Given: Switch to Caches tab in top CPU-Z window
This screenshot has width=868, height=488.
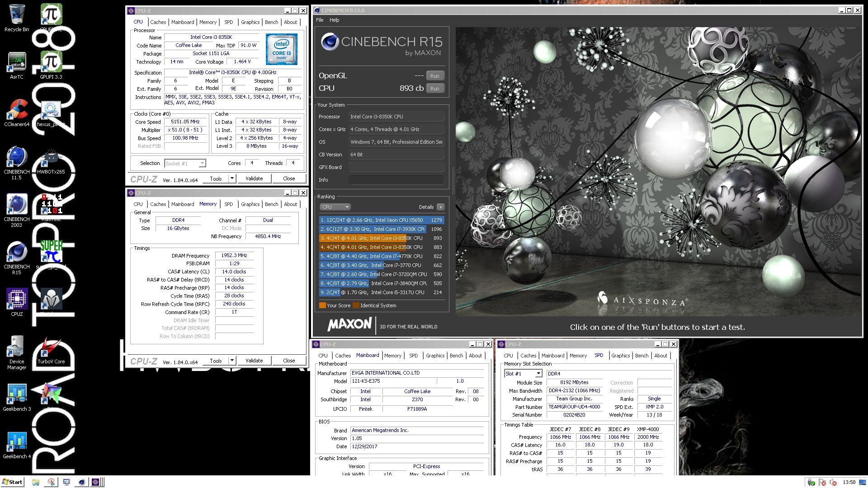Looking at the screenshot, I should click(158, 22).
